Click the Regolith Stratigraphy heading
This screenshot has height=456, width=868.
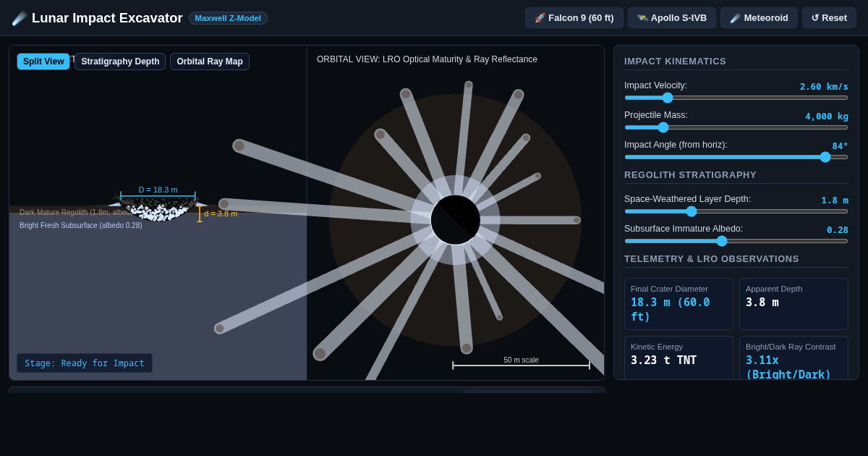(x=690, y=175)
